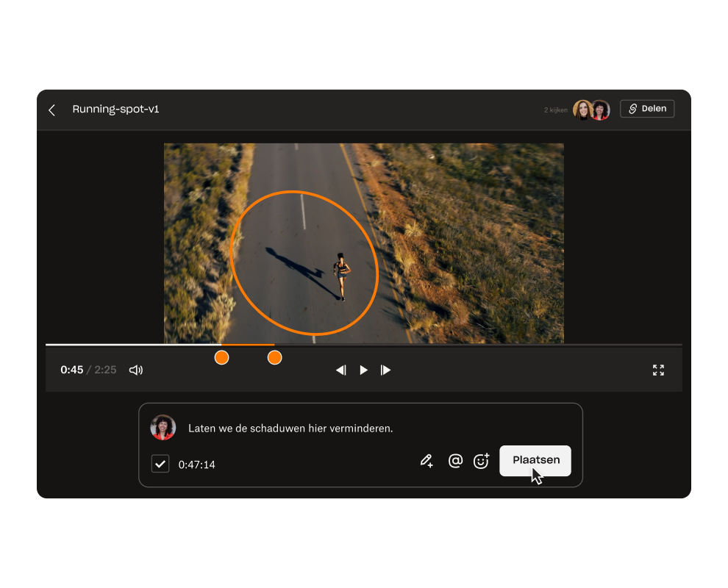Click the link icon on the Delen button
This screenshot has width=728, height=588.
(633, 108)
